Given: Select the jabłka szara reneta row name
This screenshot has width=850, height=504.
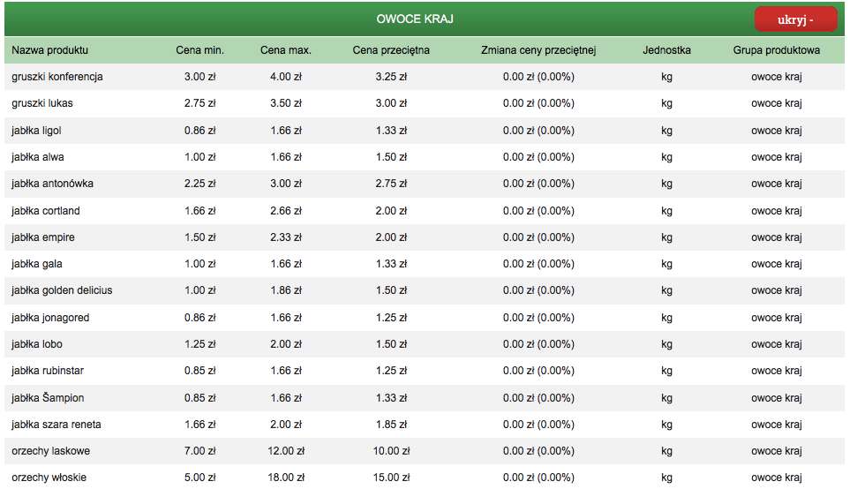Looking at the screenshot, I should coord(56,425).
